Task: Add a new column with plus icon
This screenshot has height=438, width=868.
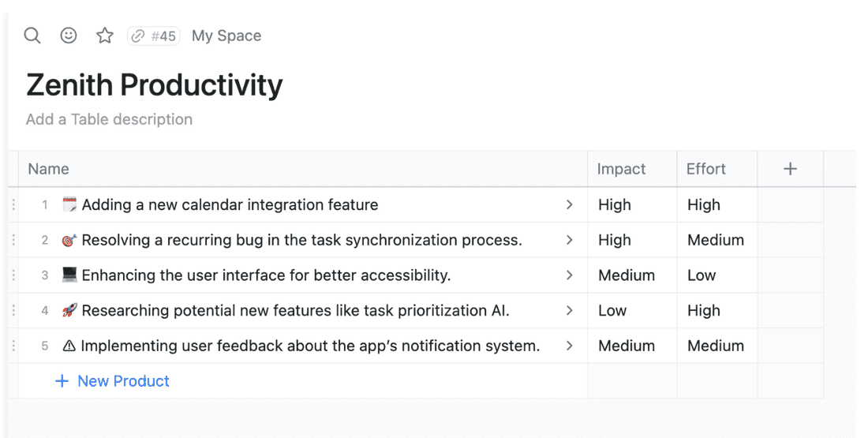Action: tap(790, 169)
